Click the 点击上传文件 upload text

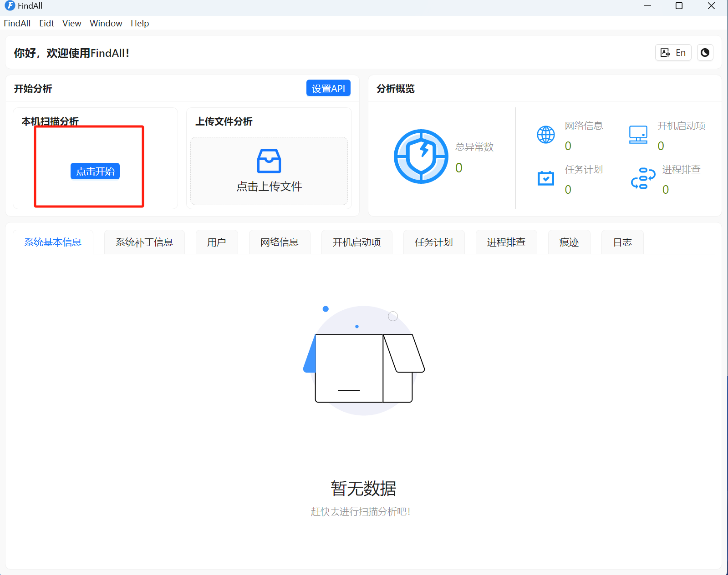coord(269,187)
